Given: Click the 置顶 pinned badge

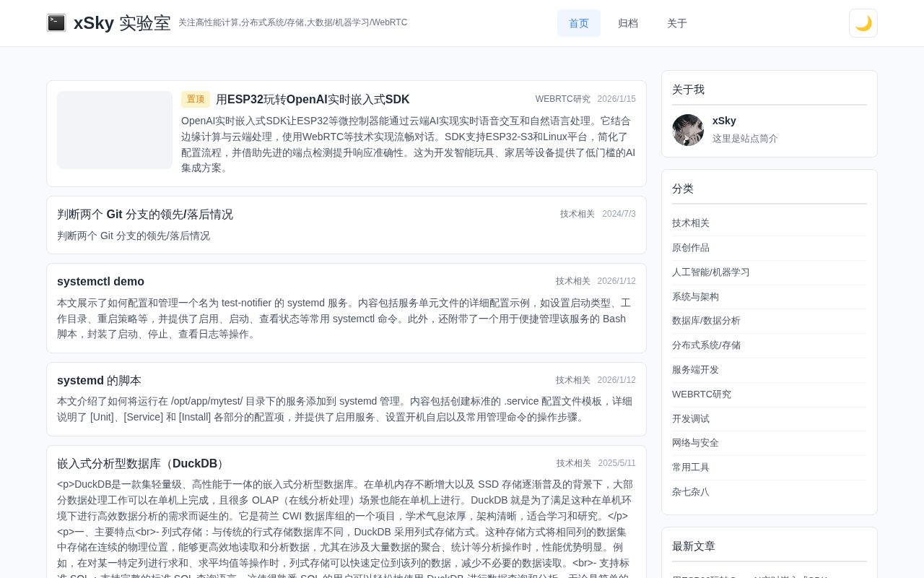Looking at the screenshot, I should (x=196, y=100).
